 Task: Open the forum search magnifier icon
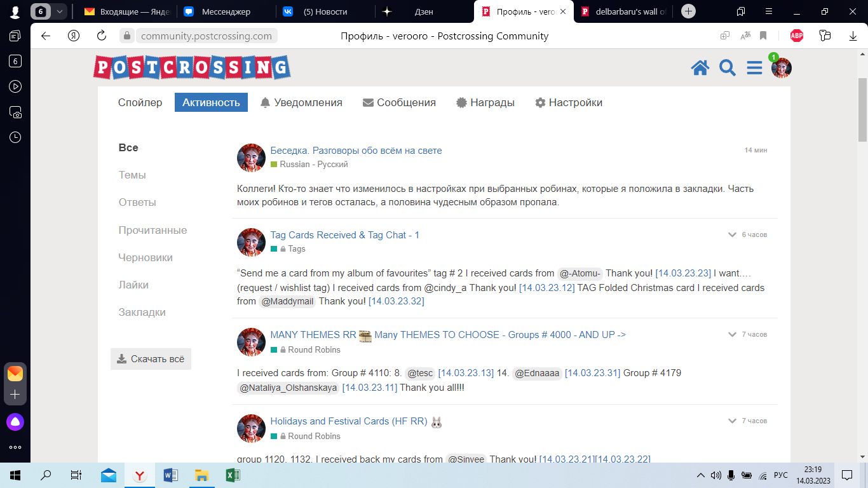pyautogui.click(x=728, y=68)
